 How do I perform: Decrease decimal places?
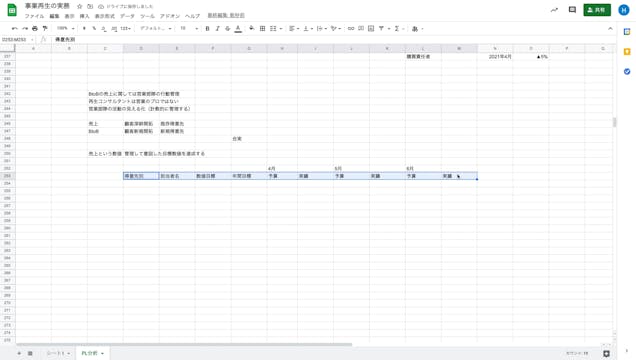click(x=104, y=28)
